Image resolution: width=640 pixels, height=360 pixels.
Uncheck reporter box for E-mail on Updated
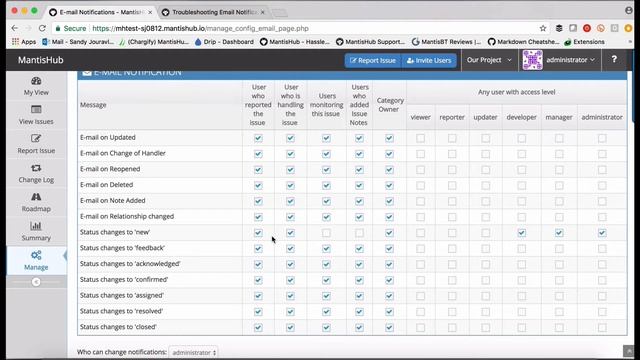pyautogui.click(x=258, y=138)
